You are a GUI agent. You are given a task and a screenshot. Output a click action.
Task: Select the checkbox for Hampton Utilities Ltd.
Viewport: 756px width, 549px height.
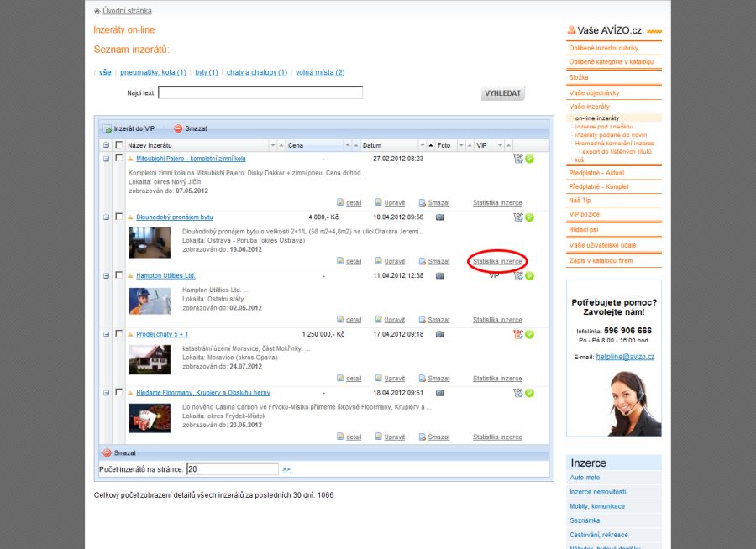coord(118,275)
